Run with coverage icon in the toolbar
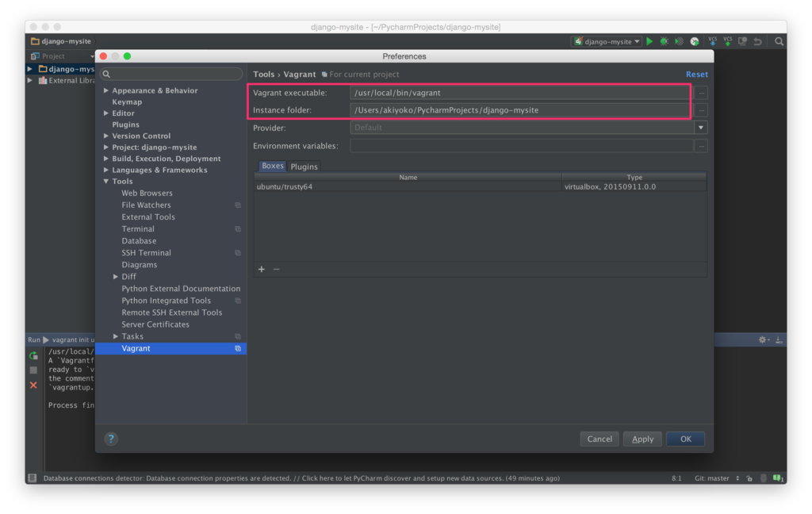Screen dimensions: 812x514 click(x=679, y=41)
